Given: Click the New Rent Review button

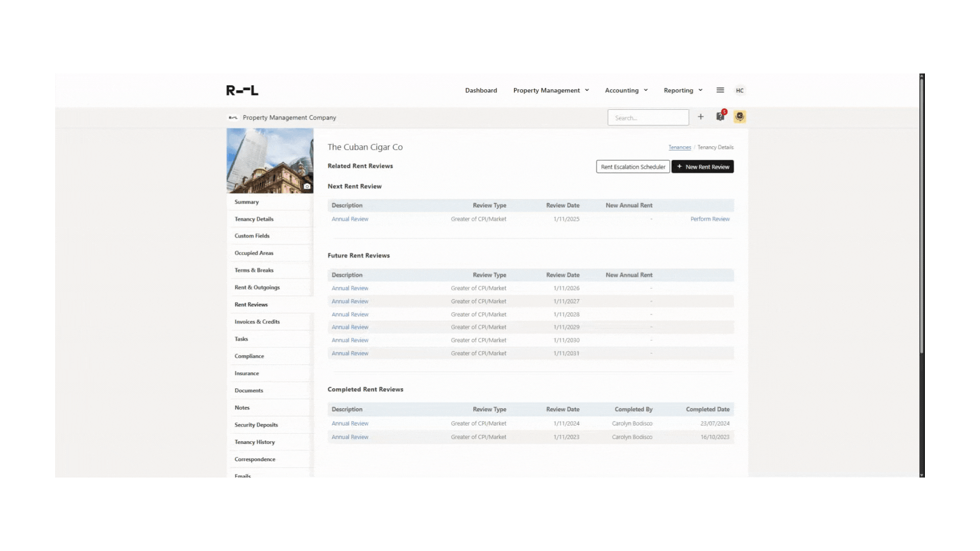Looking at the screenshot, I should click(x=702, y=167).
